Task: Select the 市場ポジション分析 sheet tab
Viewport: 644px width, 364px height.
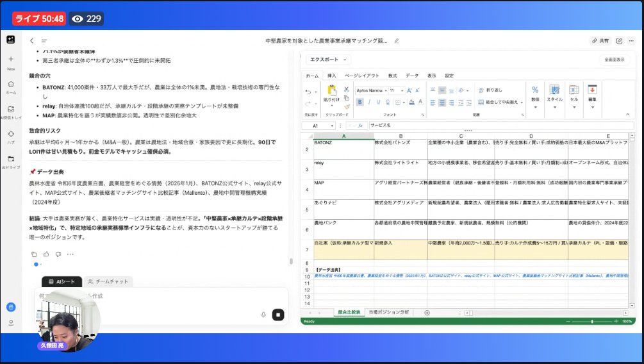Action: [388, 312]
